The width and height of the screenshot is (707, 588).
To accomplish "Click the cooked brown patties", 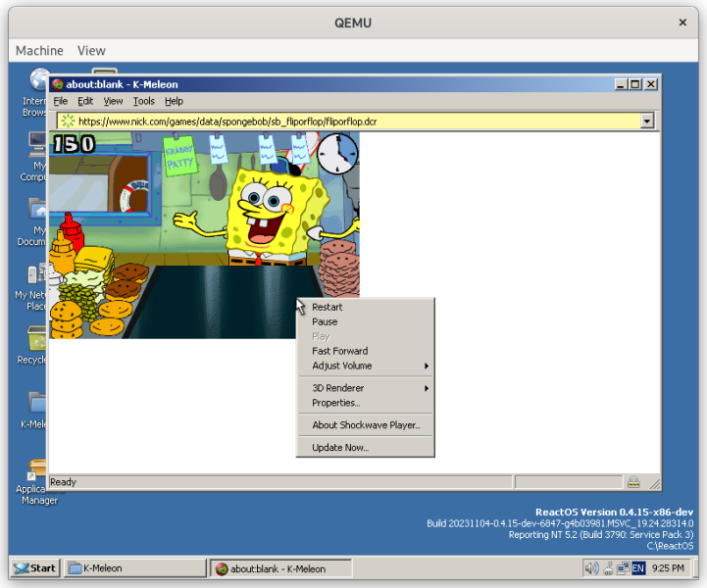I will coord(126,281).
